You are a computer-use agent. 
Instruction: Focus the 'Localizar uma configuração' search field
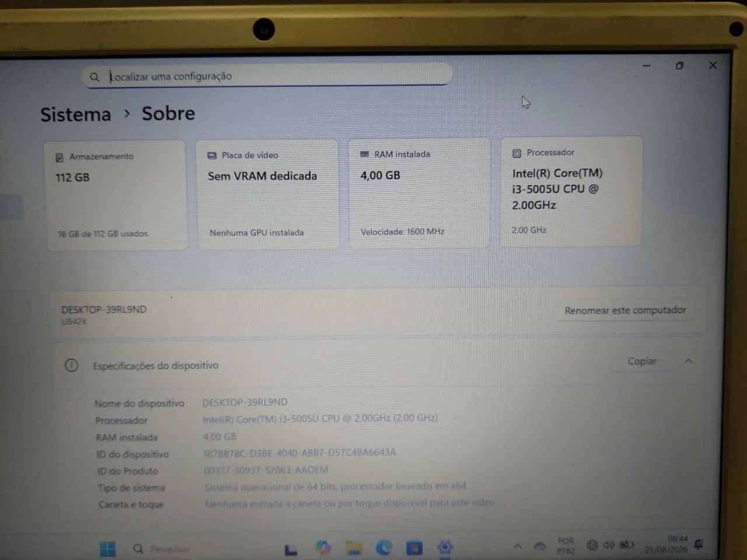tap(267, 76)
